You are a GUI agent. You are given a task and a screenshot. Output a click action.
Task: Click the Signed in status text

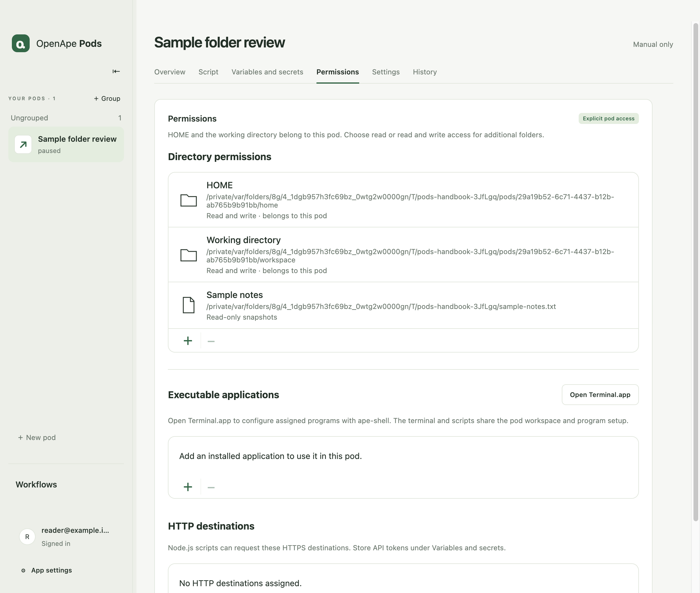coord(56,543)
